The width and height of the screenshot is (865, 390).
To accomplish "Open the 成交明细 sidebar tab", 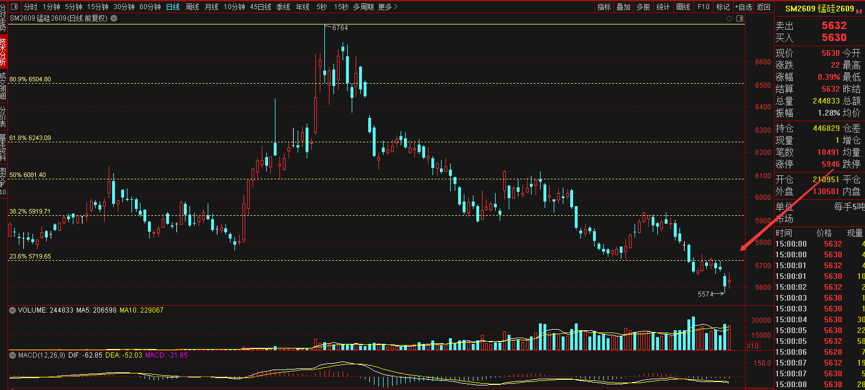I will (x=3, y=86).
